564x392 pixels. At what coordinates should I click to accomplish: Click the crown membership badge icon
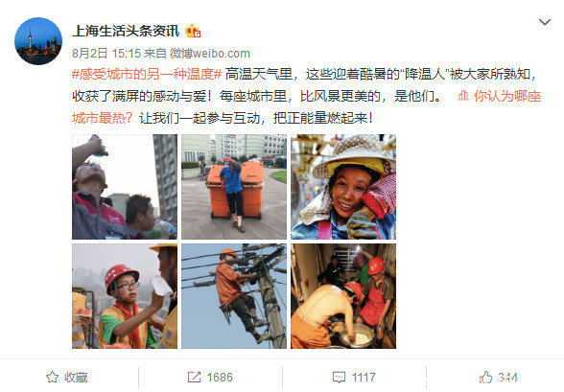(193, 32)
